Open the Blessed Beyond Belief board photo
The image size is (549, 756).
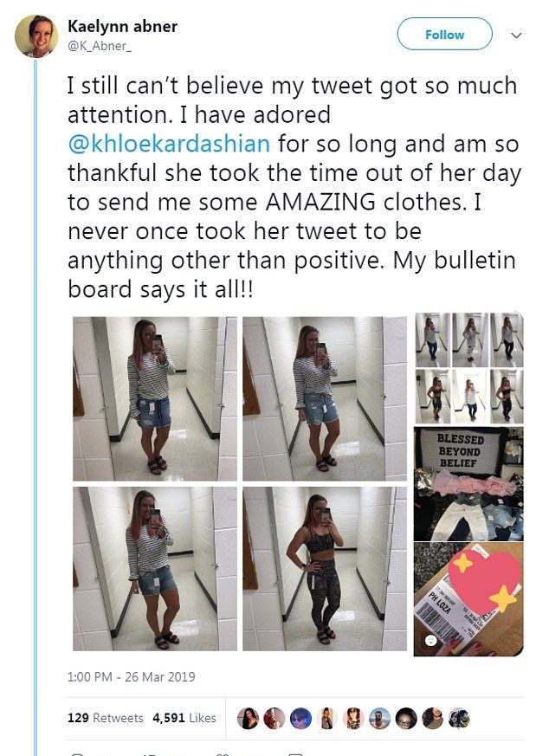tap(468, 483)
